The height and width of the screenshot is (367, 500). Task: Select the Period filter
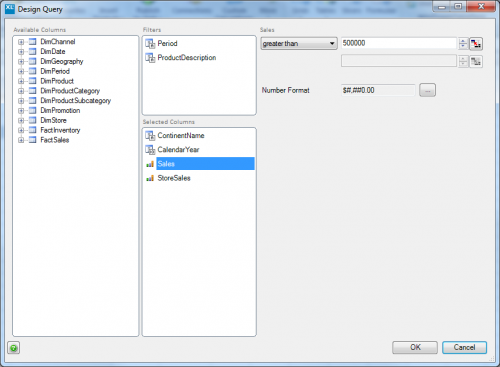[167, 44]
